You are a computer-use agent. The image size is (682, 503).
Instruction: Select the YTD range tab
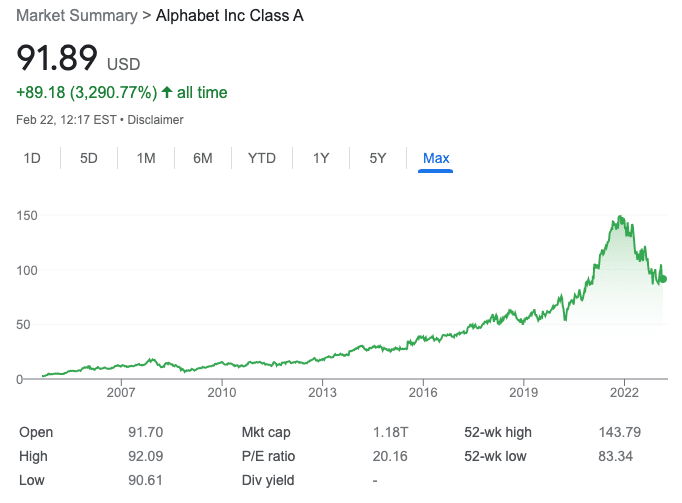(x=262, y=158)
